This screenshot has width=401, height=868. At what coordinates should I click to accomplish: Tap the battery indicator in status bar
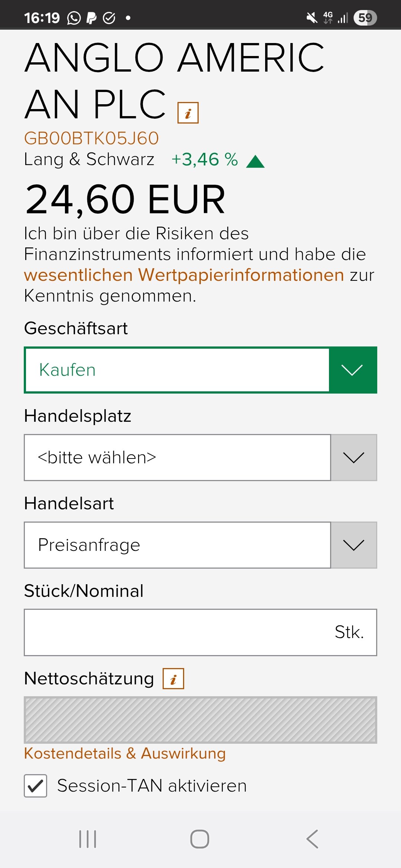tap(365, 18)
